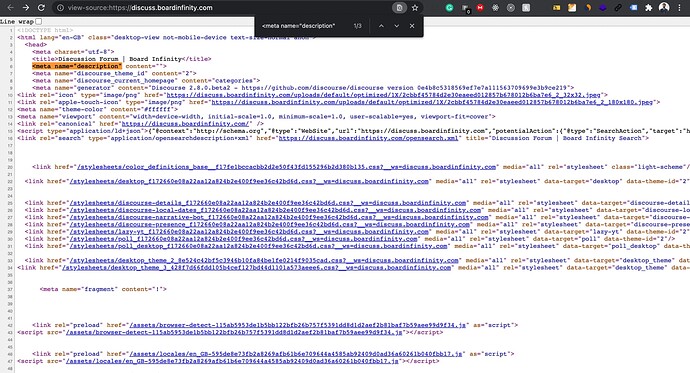
Task: Toggle the Line wrap checkbox
Action: point(39,21)
